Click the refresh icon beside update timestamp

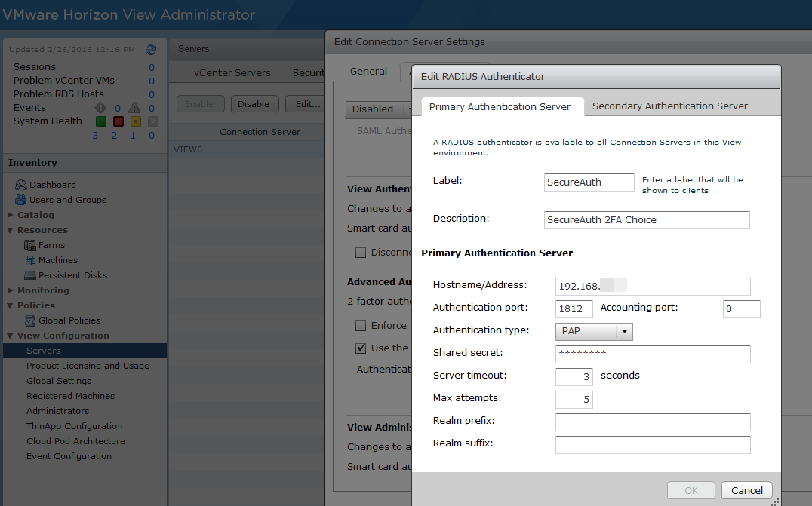point(151,50)
